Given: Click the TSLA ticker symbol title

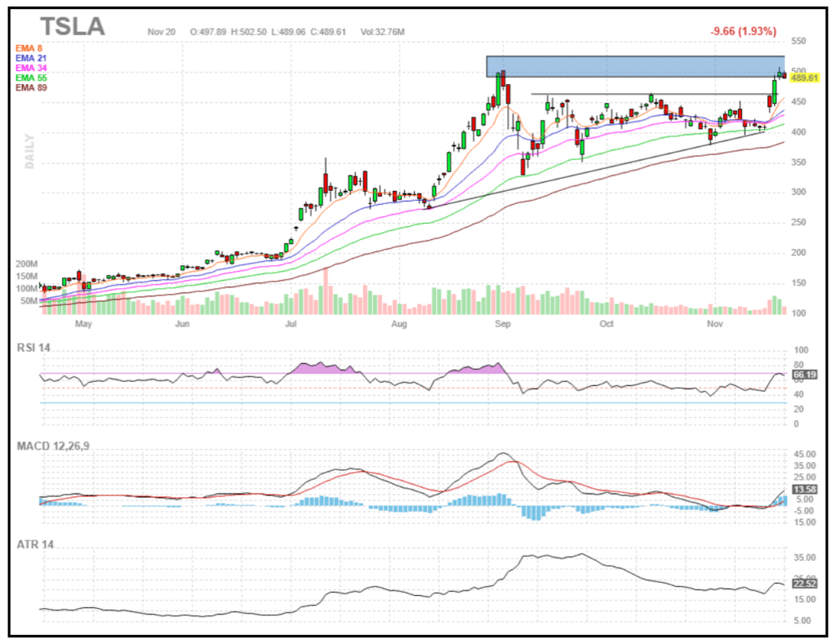Looking at the screenshot, I should click(73, 27).
